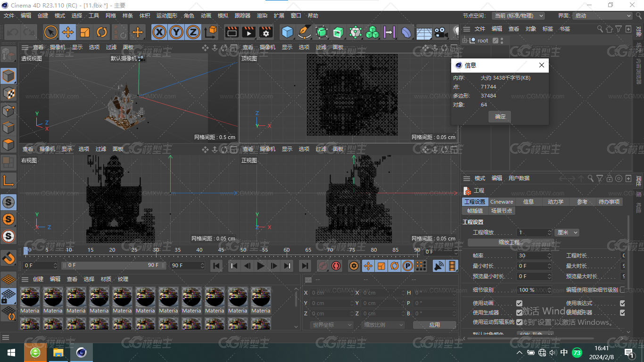Open 创建 menu in material manager
644x362 pixels.
pos(38,279)
